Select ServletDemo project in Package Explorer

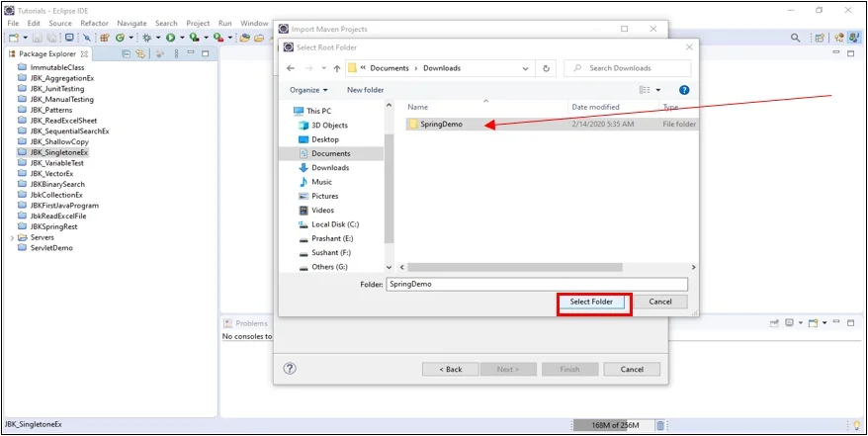[x=51, y=248]
